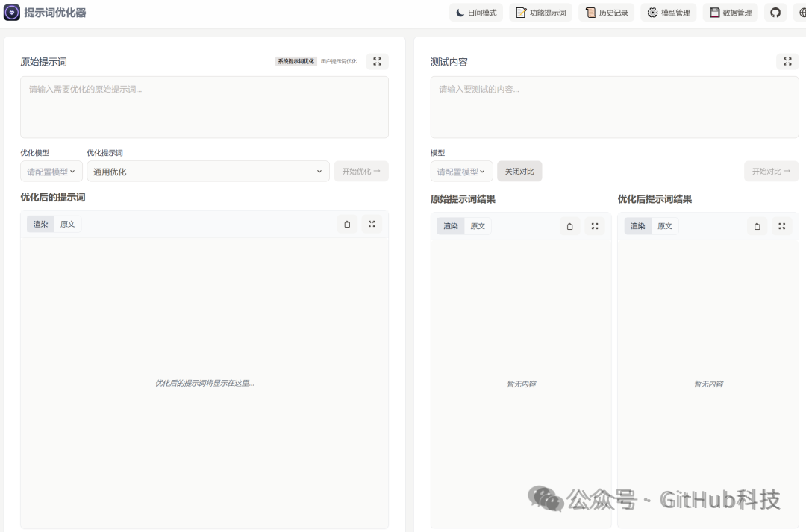The image size is (806, 532).
Task: Select 系统提示词优化 mode
Action: [296, 61]
